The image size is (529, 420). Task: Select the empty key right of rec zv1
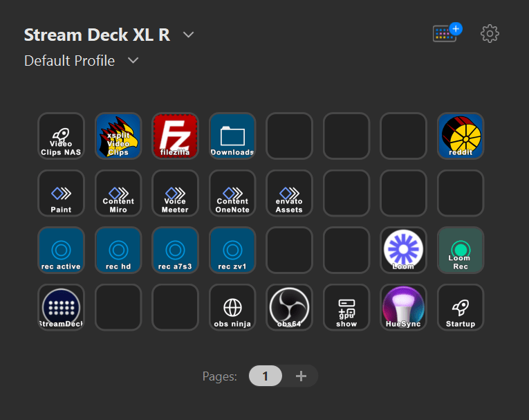point(289,250)
